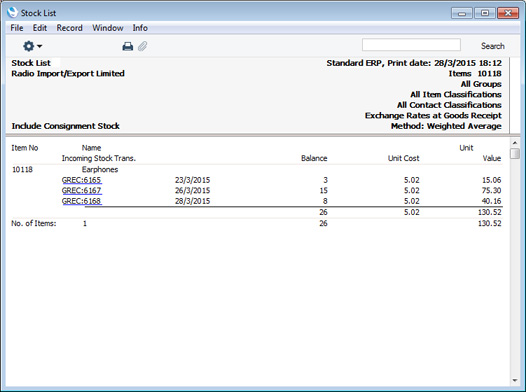Click the Stock List app icon in title bar
526x392 pixels.
[12, 13]
